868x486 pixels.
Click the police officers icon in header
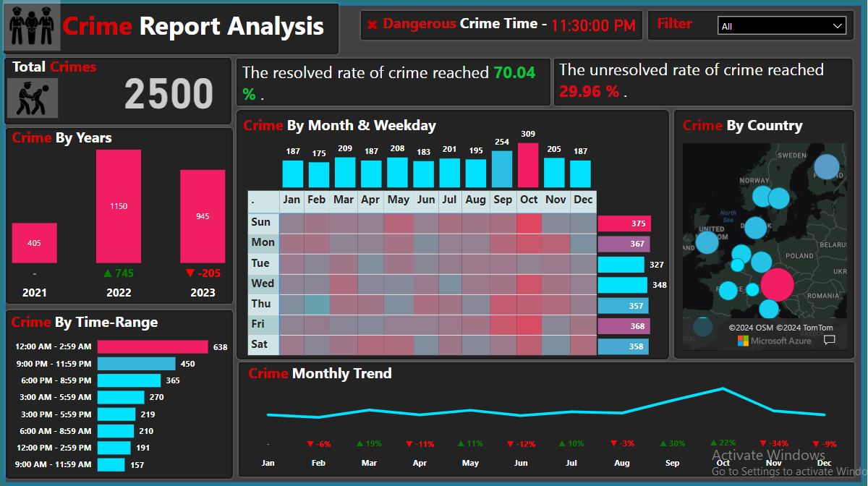tap(33, 27)
